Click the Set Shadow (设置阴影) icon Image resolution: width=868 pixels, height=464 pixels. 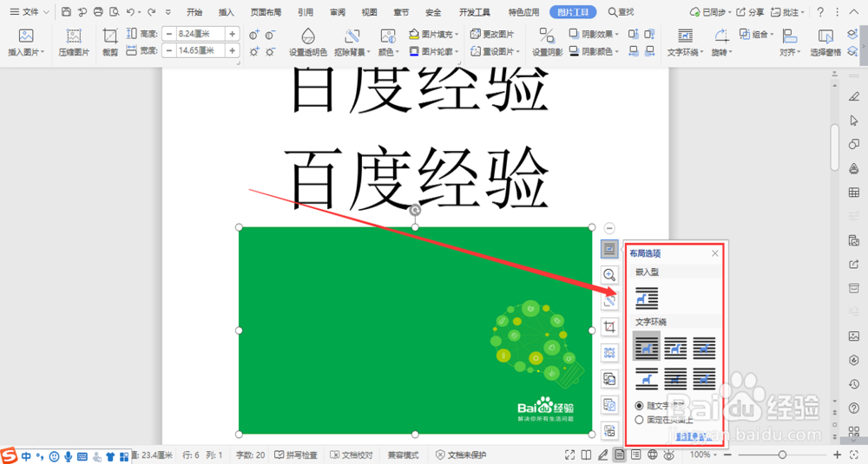point(547,36)
